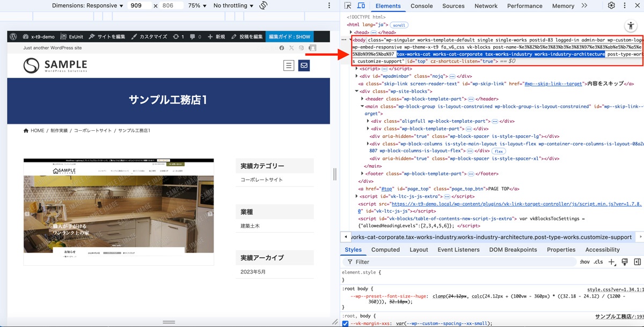The width and height of the screenshot is (644, 327).
Task: Click the 2023年5月 archive link
Action: [253, 272]
